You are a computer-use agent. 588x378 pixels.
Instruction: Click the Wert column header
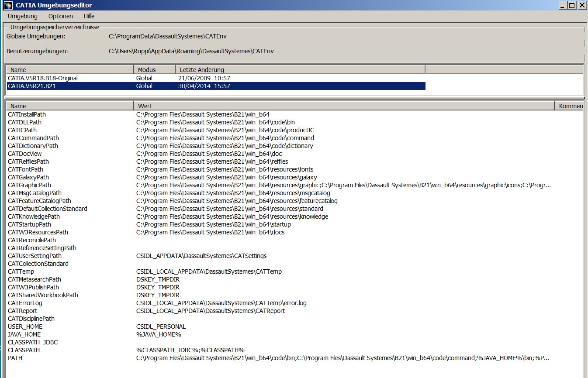[344, 106]
